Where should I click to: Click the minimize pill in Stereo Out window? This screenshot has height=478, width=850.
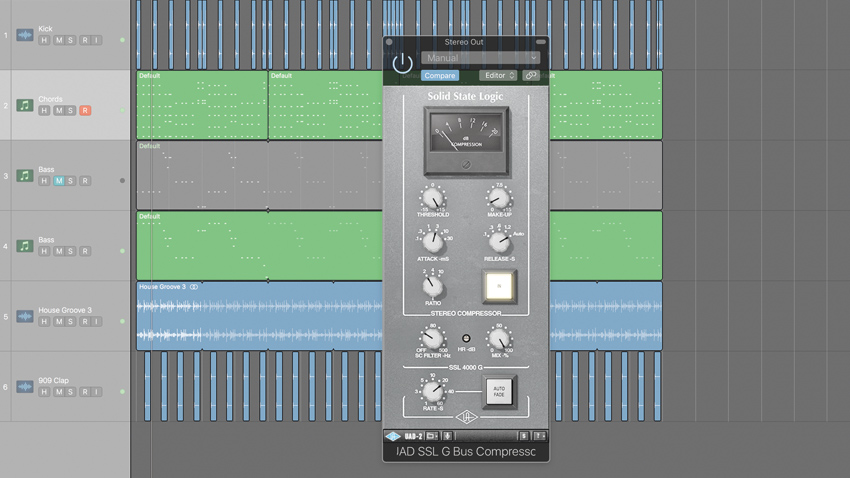[x=541, y=42]
